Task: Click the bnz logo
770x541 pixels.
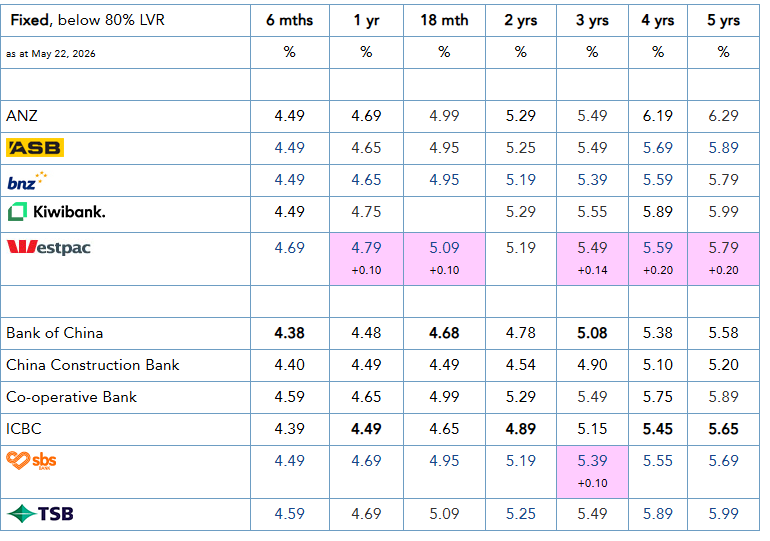Action: click(27, 181)
